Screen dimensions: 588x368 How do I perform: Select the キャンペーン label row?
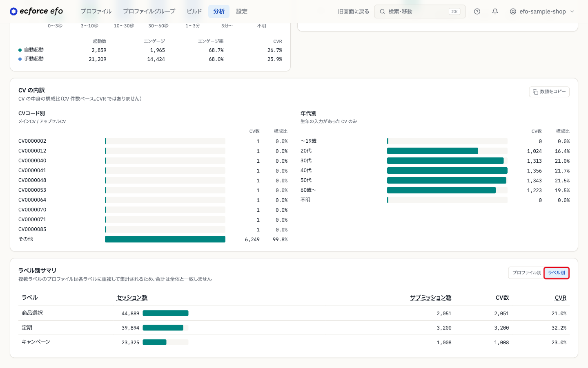pos(294,342)
